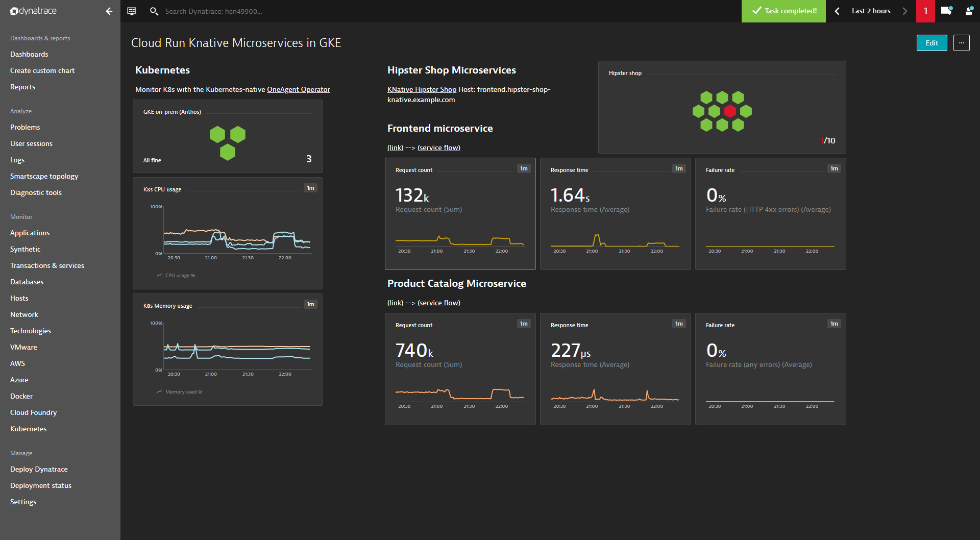Open Diagnostic tools
The width and height of the screenshot is (980, 540).
click(x=36, y=192)
